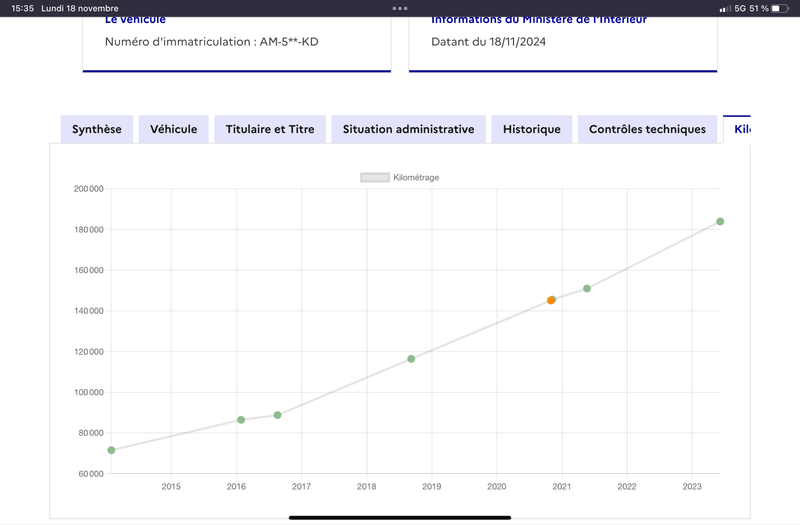
Task: Tap the battery icon in status bar
Action: click(x=780, y=8)
